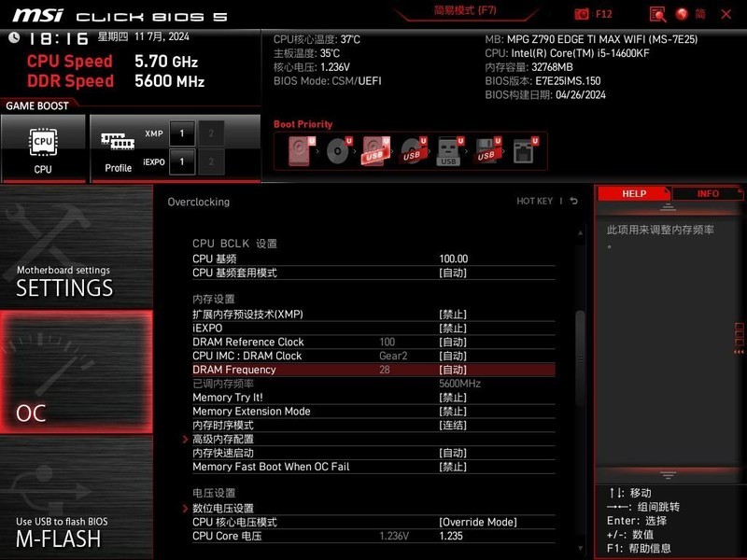Select the hard disk boot device icon

coord(297,149)
